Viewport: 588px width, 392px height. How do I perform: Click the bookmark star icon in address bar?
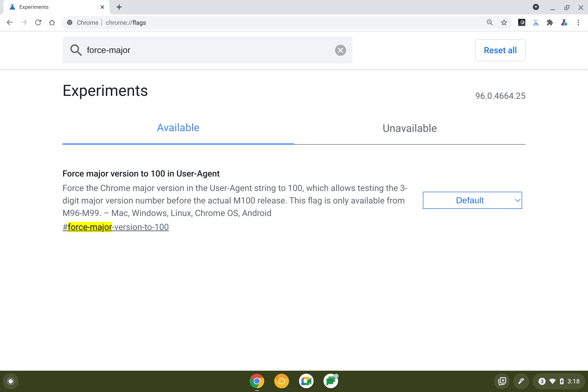(x=503, y=23)
